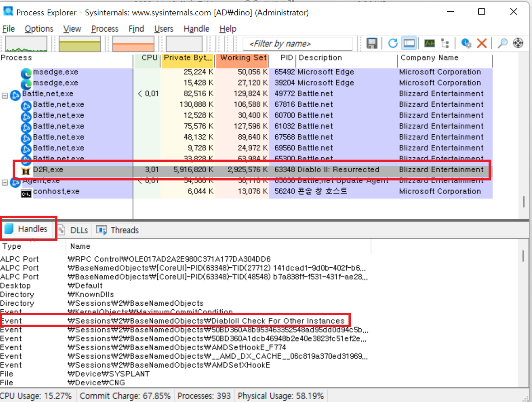Select the AMDSetHookE_F774 Event handle
Viewport: 532px width, 402px height.
(185, 347)
